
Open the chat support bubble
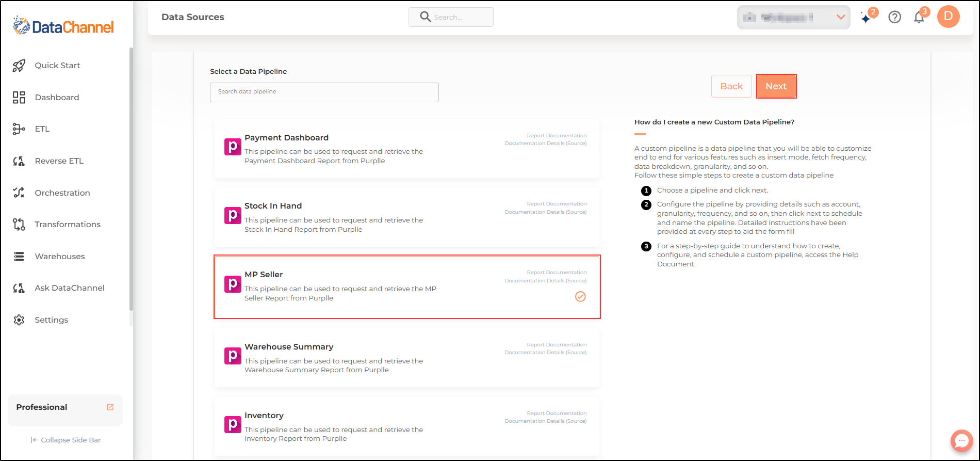pyautogui.click(x=962, y=441)
